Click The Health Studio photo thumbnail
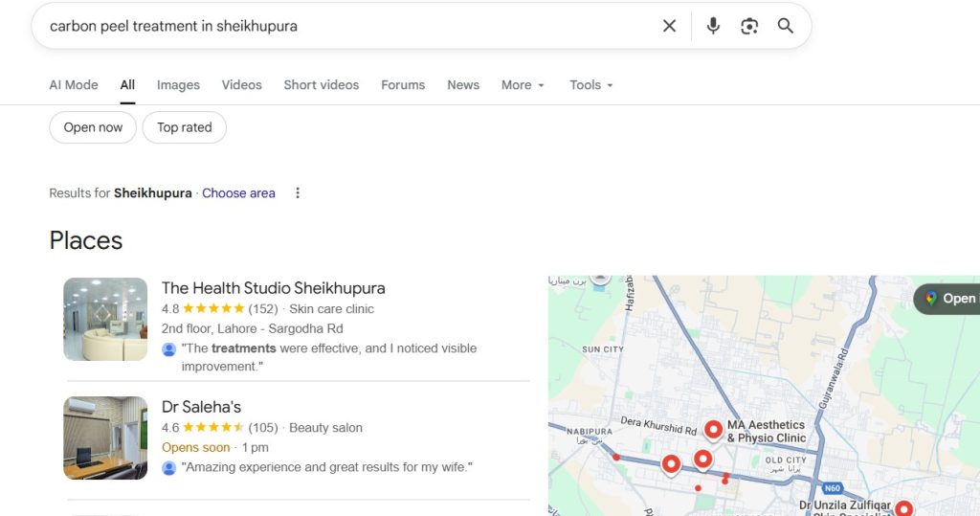980x516 pixels. coord(105,319)
